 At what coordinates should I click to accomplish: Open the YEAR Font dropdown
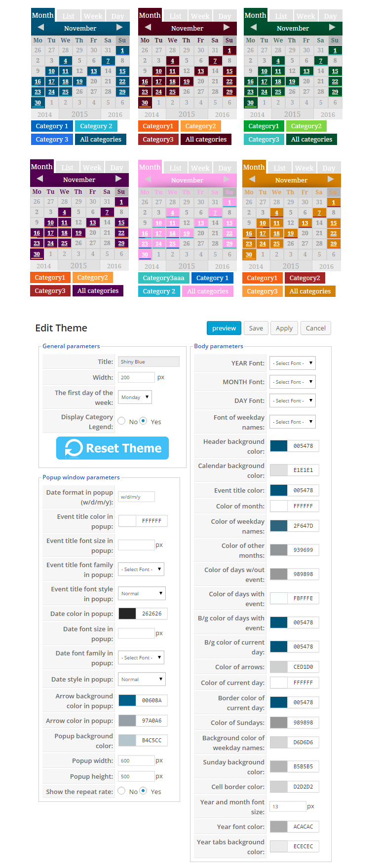pos(292,363)
